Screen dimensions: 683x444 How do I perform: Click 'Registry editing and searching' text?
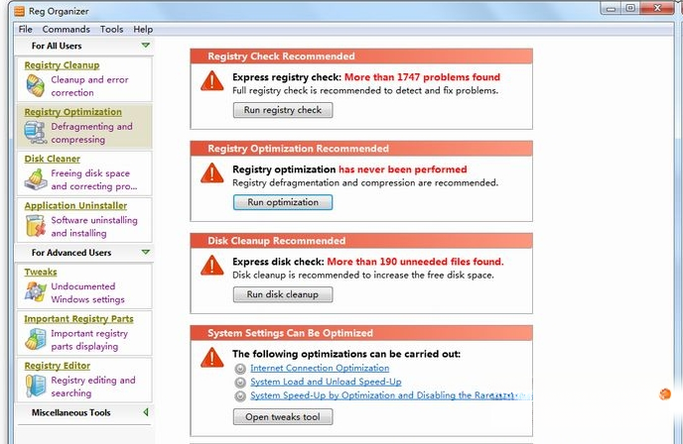(x=93, y=386)
